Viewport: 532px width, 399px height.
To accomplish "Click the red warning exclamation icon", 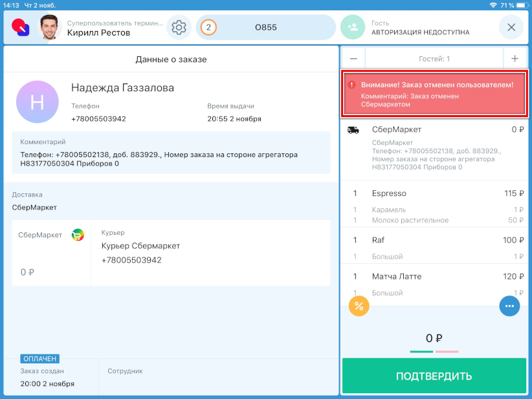I will [x=352, y=85].
